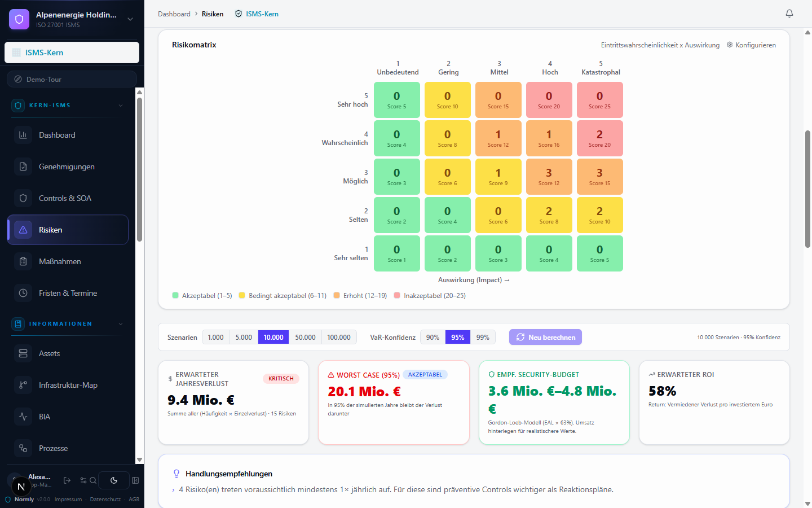Open Genehmigungen in the sidebar

click(68, 167)
